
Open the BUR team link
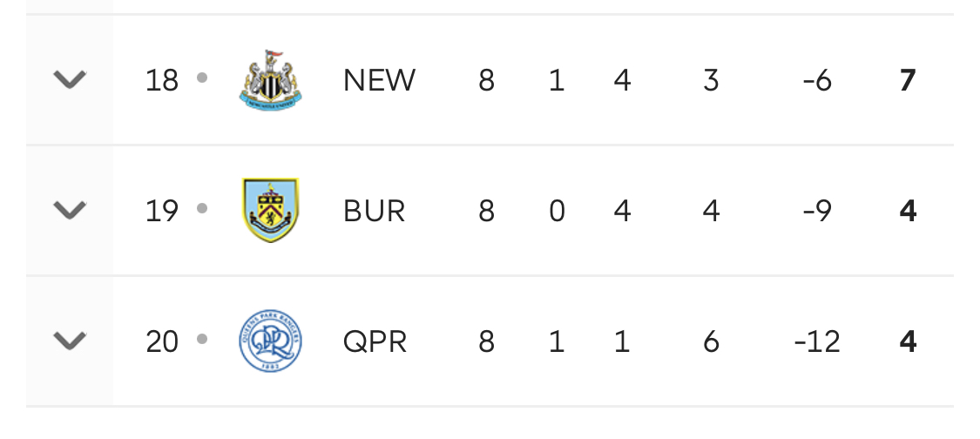pyautogui.click(x=374, y=212)
